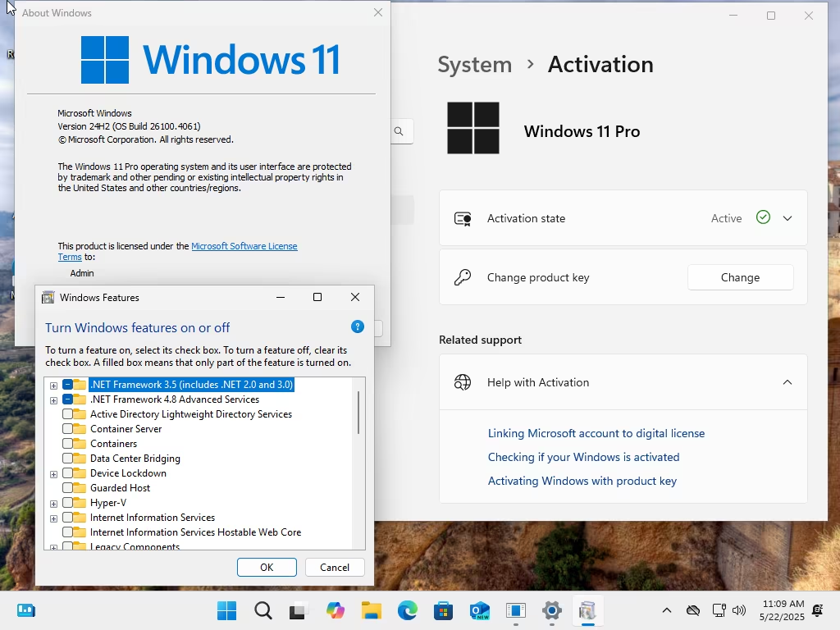Open Microsoft Store from taskbar

point(444,610)
